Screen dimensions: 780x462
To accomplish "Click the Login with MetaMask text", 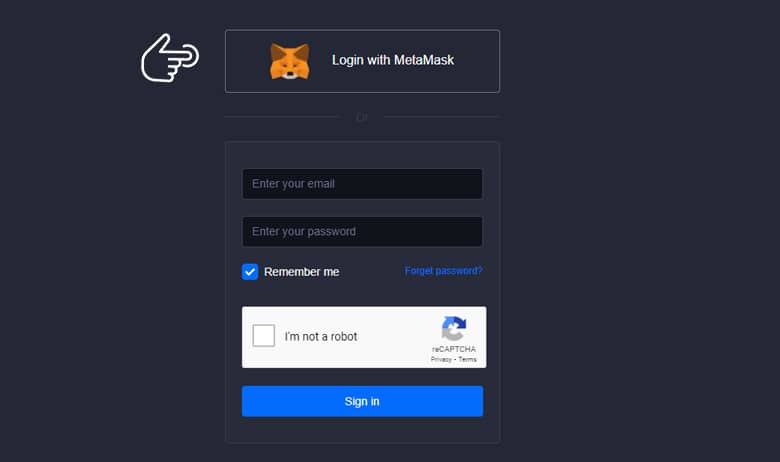I will pyautogui.click(x=393, y=60).
